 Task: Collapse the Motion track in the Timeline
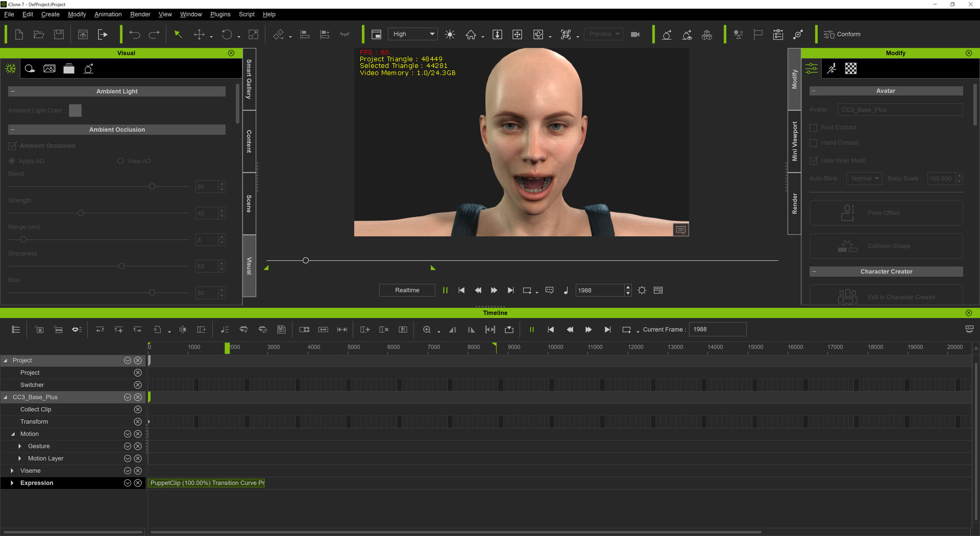[x=13, y=433]
